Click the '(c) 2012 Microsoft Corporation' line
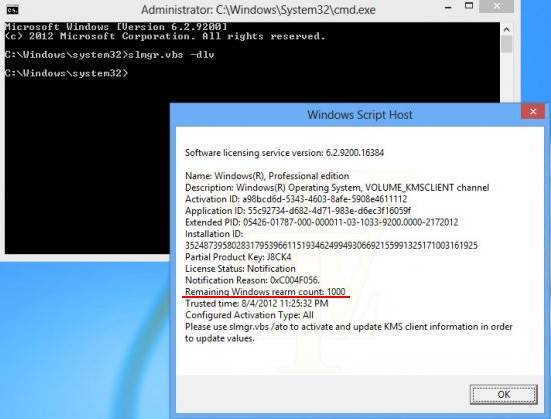The image size is (551, 419). (x=165, y=36)
